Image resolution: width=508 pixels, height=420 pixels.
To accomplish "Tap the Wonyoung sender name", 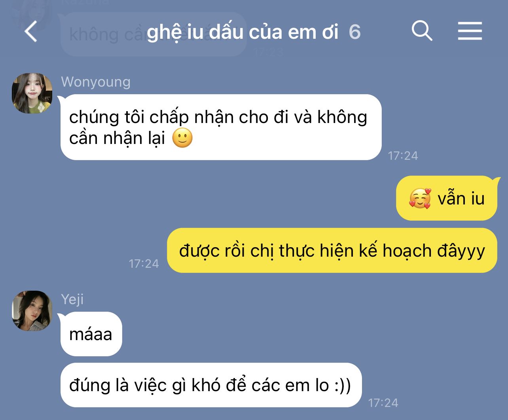I will coord(96,82).
